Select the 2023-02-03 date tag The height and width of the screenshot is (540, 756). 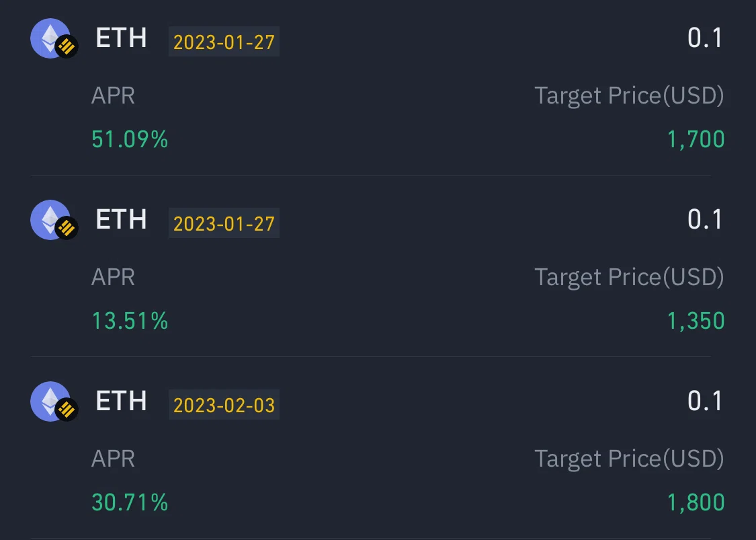224,405
